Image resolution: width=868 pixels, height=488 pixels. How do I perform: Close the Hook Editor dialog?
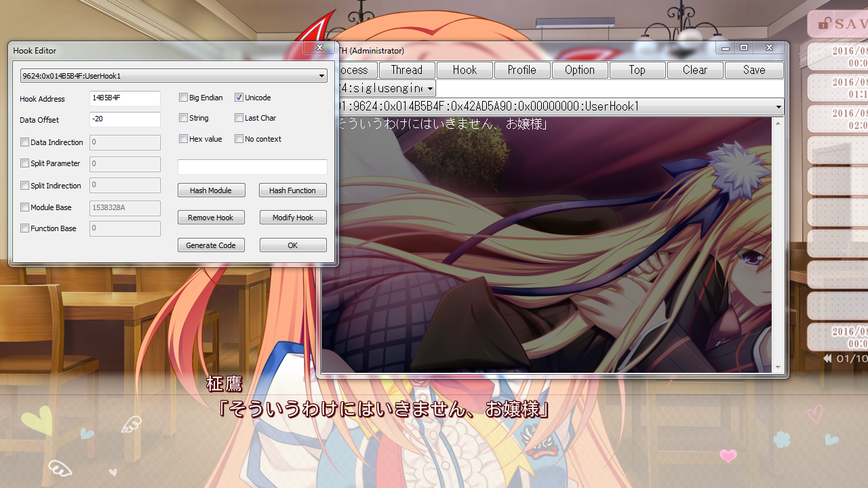click(318, 48)
